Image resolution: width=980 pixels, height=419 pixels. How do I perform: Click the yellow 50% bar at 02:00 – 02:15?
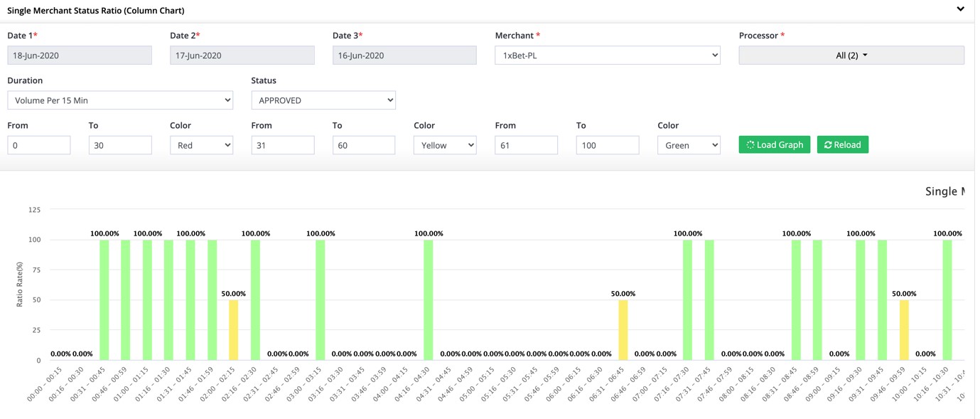coord(233,330)
